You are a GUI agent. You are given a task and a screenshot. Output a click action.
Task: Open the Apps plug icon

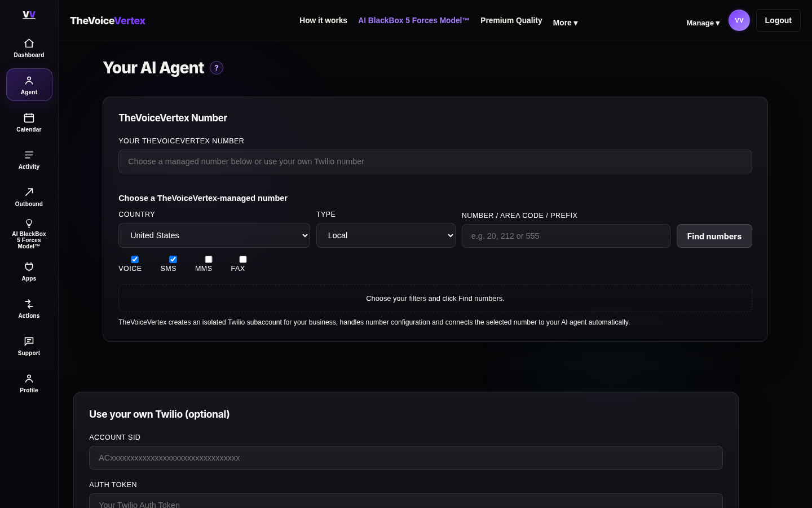point(29,267)
